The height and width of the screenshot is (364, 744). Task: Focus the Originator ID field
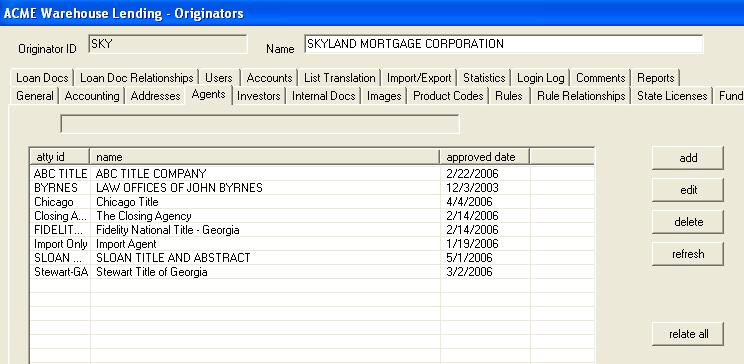(x=167, y=44)
